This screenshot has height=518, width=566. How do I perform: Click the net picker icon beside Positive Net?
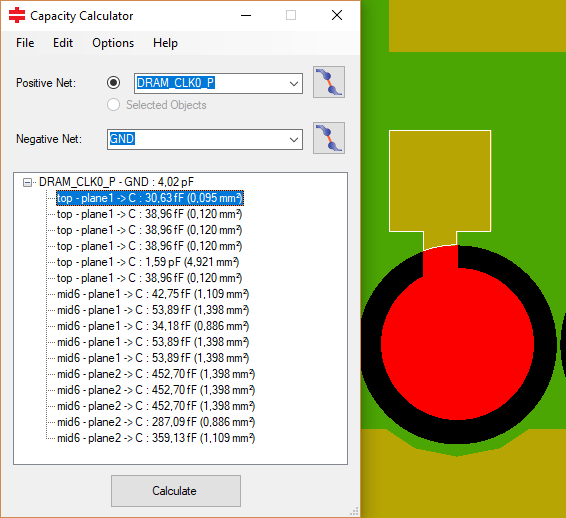coord(328,82)
